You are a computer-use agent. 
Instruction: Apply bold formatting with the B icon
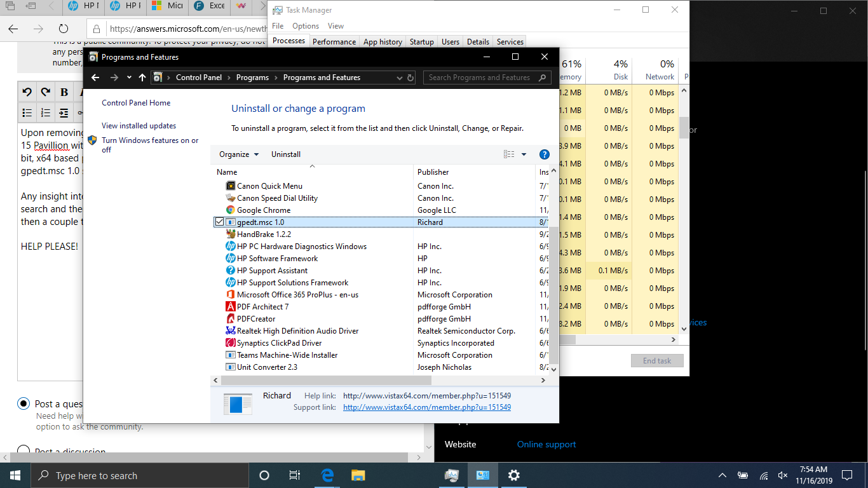click(64, 91)
